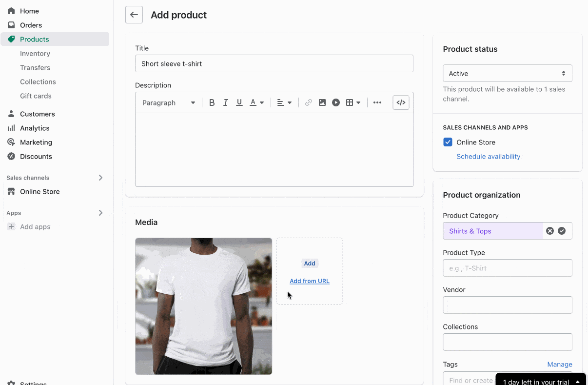This screenshot has height=385, width=588.
Task: Click the Vendor input field
Action: tap(508, 305)
